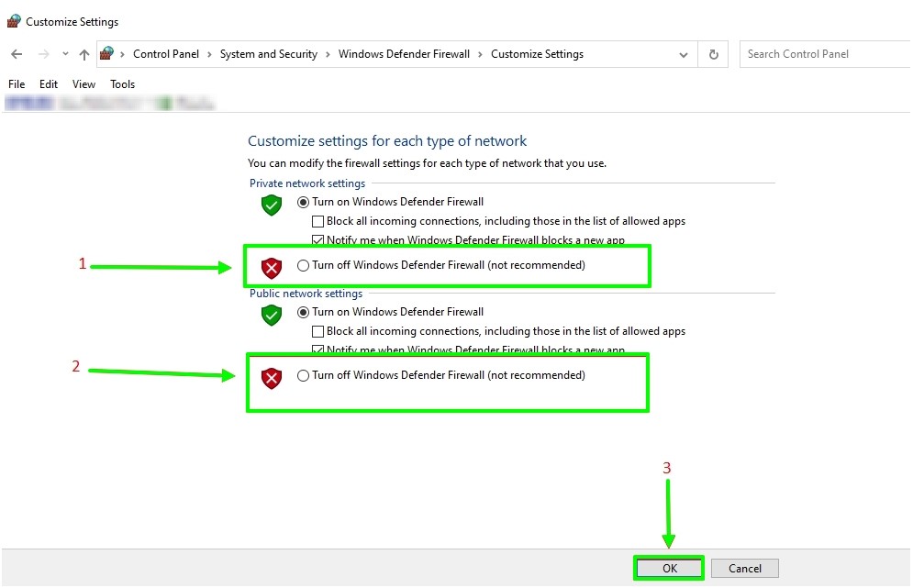Navigate to Control Panel breadcrumb
This screenshot has height=588, width=913.
pos(166,54)
